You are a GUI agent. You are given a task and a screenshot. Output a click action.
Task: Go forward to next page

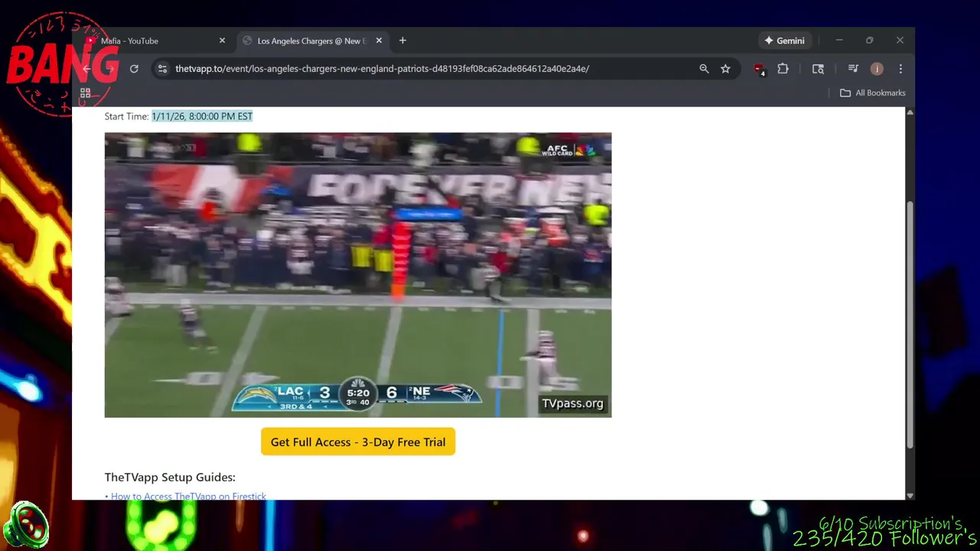(110, 69)
